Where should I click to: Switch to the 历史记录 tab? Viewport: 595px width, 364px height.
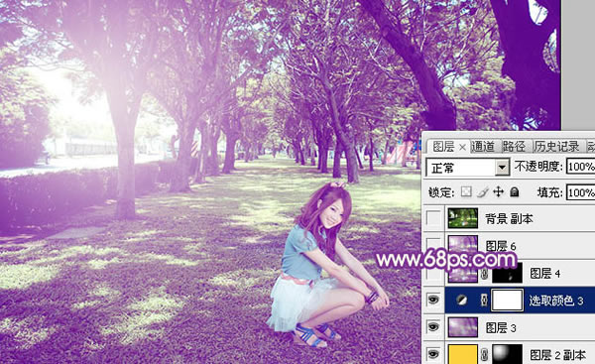click(556, 147)
